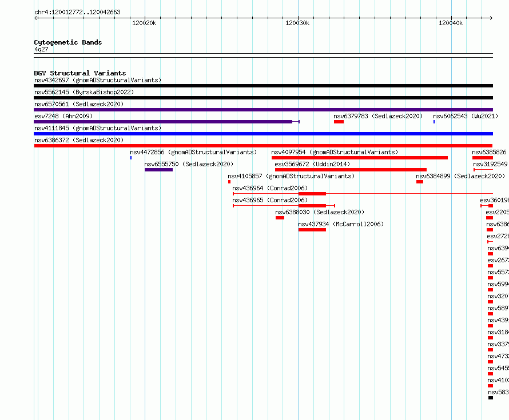Click the tiny red block under nsv4105857

coord(229,182)
